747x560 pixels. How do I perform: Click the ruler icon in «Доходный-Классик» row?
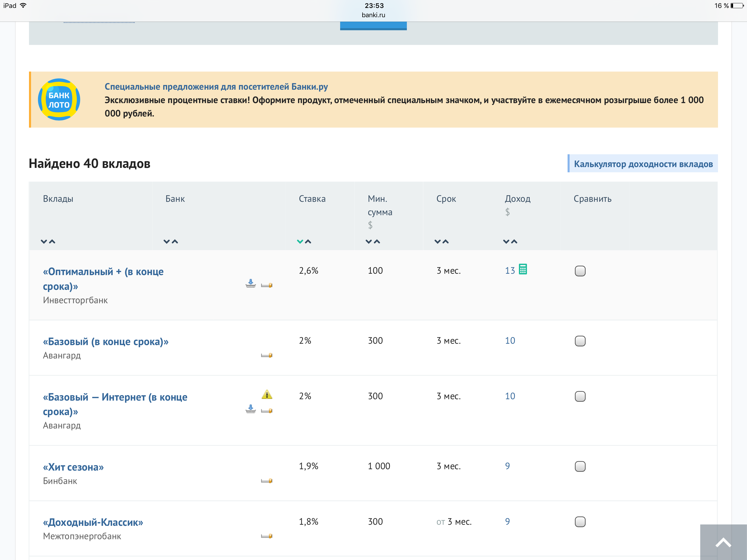click(267, 536)
